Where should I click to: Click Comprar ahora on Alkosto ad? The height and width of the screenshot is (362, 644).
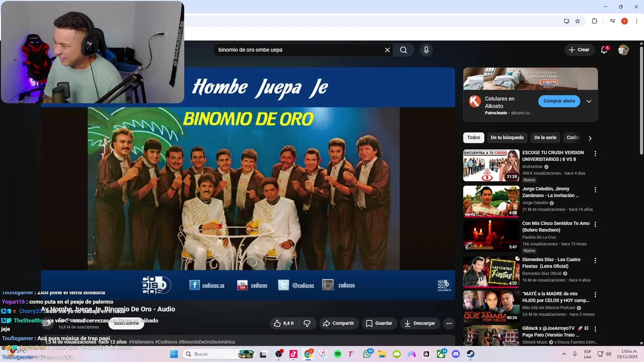(559, 101)
